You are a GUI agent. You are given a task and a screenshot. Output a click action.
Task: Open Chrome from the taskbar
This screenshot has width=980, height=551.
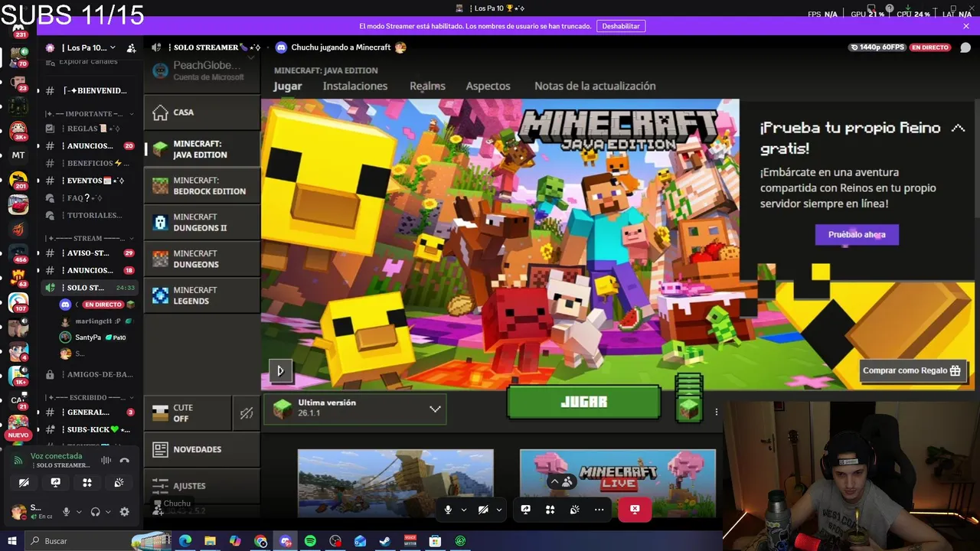tap(260, 541)
